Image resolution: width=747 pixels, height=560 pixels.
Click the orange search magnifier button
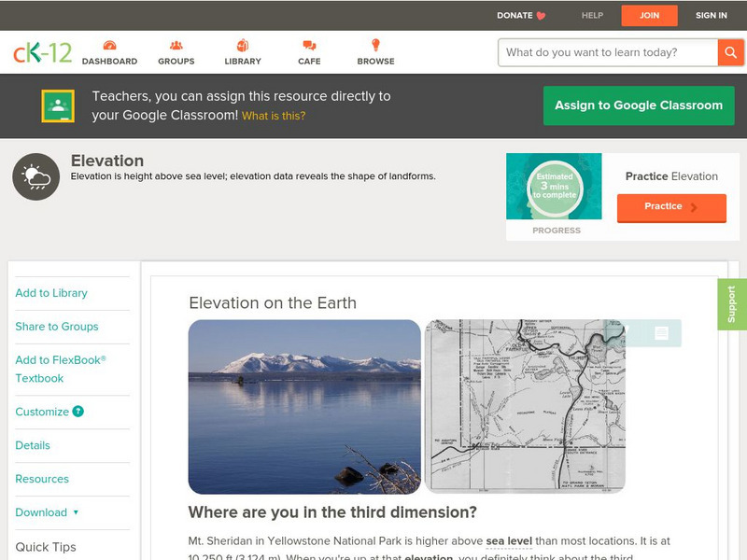click(730, 52)
